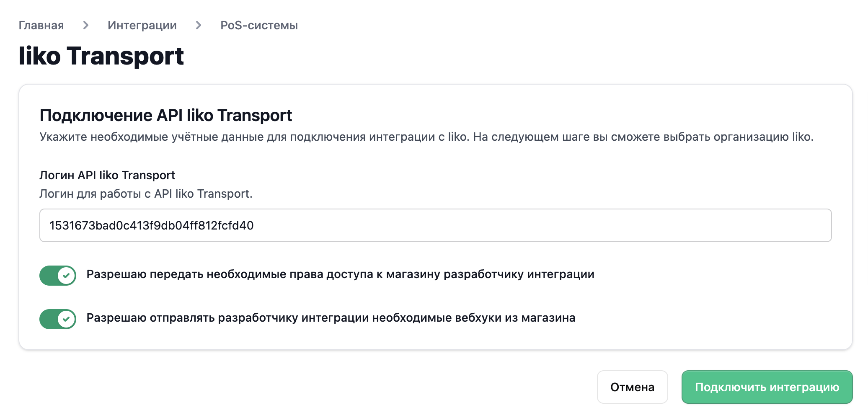Go to PoS-системы breadcrumb

(259, 26)
